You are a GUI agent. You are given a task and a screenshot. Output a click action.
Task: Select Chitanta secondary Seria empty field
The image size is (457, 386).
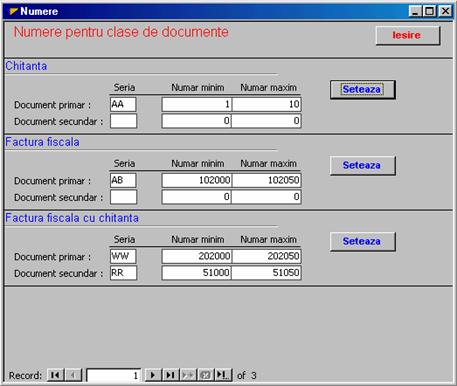[x=123, y=121]
